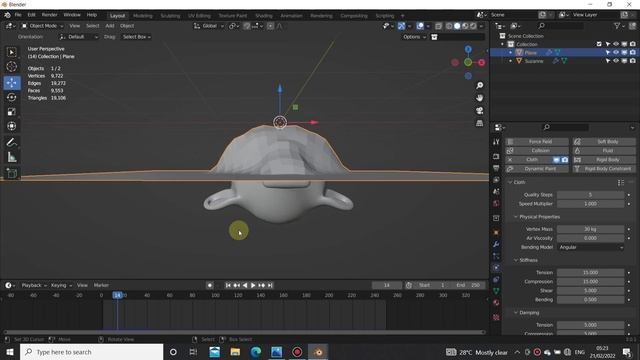This screenshot has height=360, width=640.
Task: Open Modifier properties wrench tab
Action: click(x=496, y=244)
